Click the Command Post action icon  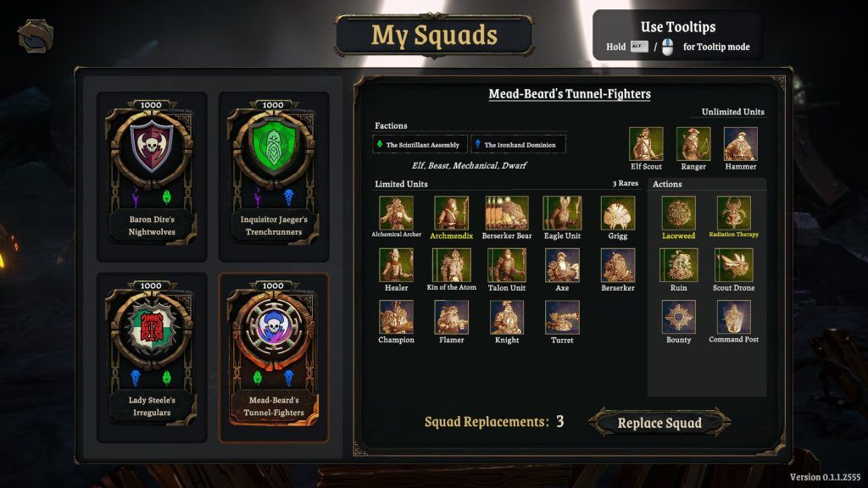pyautogui.click(x=733, y=317)
